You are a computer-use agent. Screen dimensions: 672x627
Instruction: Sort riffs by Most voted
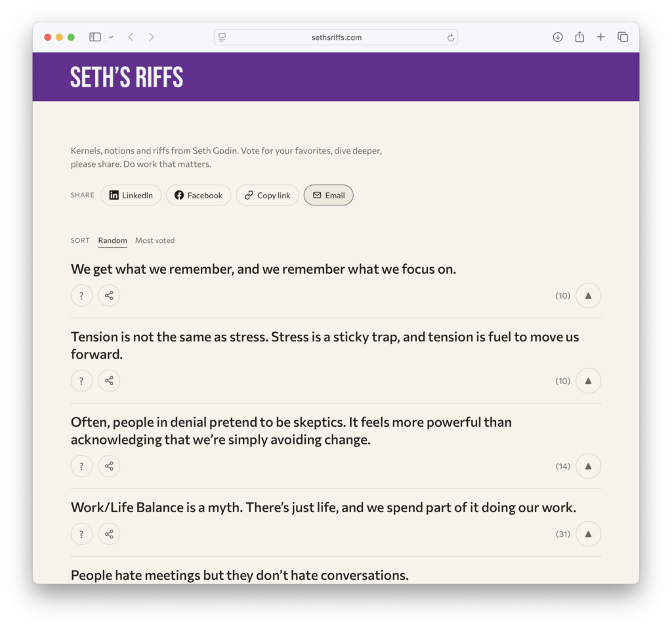click(x=155, y=240)
